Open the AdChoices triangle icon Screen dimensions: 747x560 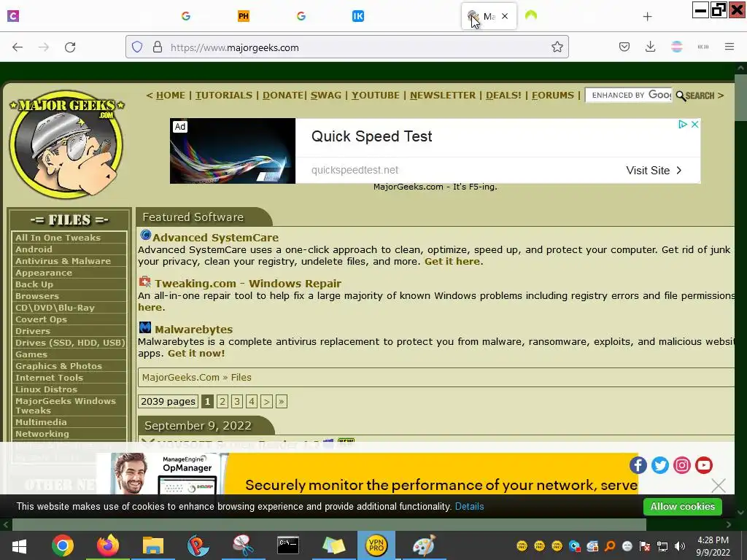click(682, 124)
